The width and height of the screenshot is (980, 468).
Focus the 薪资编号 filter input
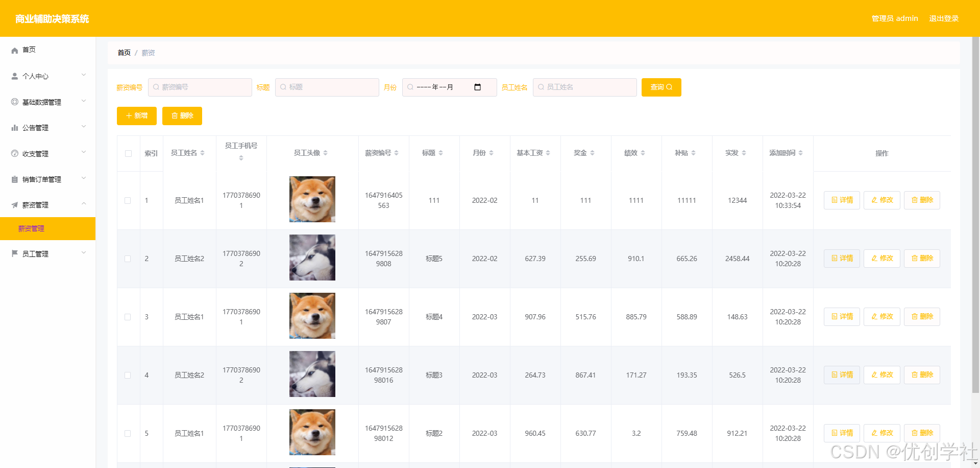200,87
